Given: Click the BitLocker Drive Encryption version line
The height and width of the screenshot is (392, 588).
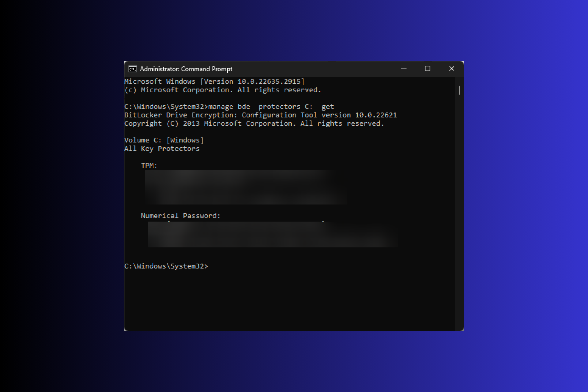Looking at the screenshot, I should pyautogui.click(x=260, y=115).
